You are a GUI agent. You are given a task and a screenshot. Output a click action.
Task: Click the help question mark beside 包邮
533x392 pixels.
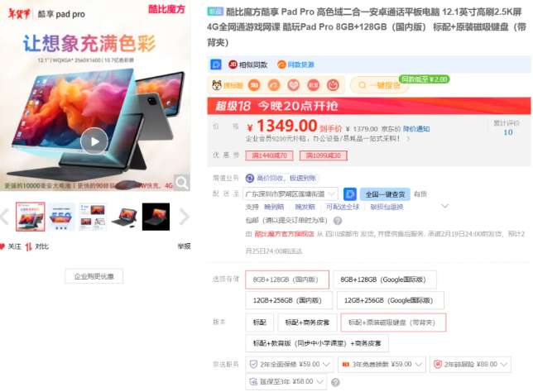338,221
